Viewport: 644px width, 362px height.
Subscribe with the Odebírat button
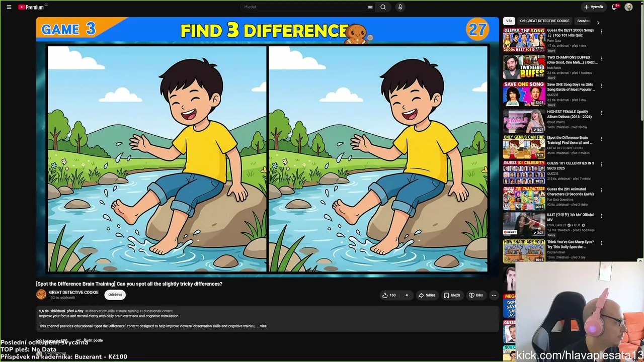pyautogui.click(x=115, y=295)
